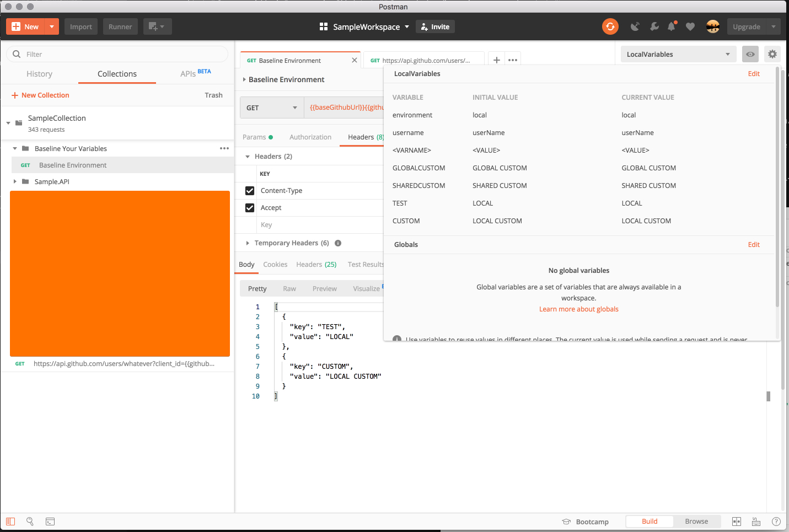789x532 pixels.
Task: Click New Collection link
Action: pos(40,95)
